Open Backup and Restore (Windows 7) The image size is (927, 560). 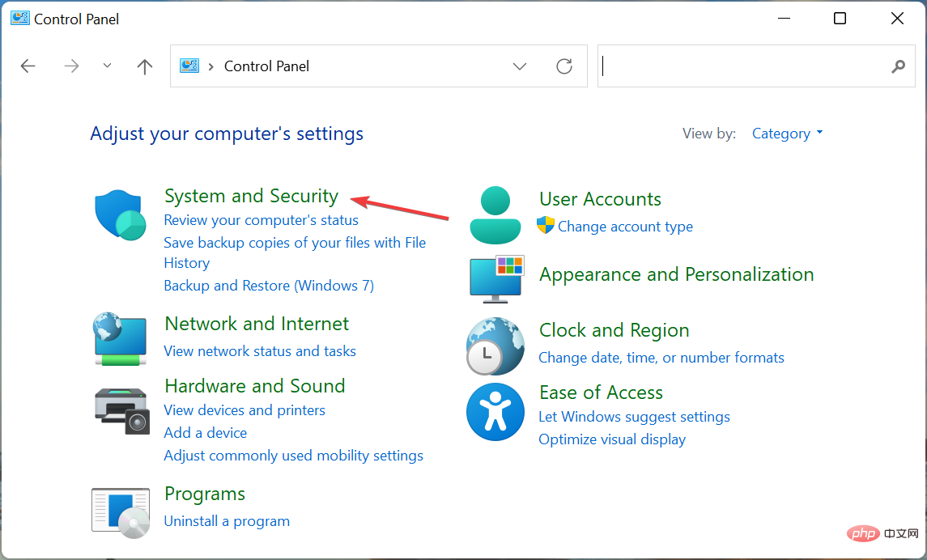pyautogui.click(x=269, y=286)
